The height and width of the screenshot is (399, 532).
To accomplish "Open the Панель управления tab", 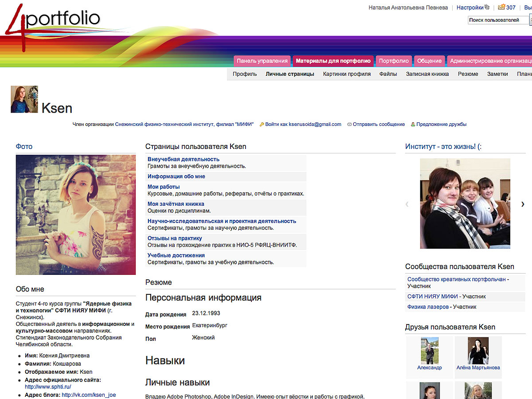I will (x=262, y=61).
